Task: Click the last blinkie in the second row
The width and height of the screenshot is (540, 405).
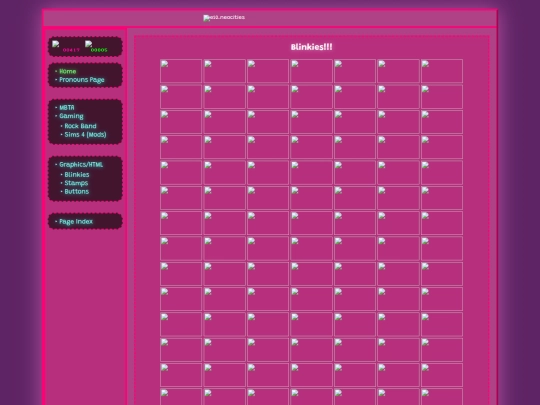Action: point(442,97)
